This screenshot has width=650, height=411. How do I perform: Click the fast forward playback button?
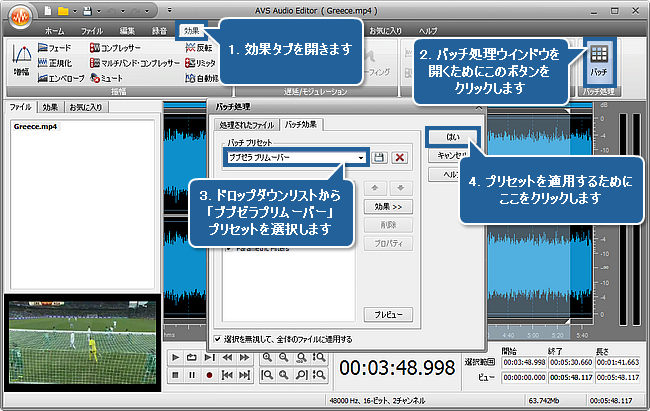coord(245,357)
